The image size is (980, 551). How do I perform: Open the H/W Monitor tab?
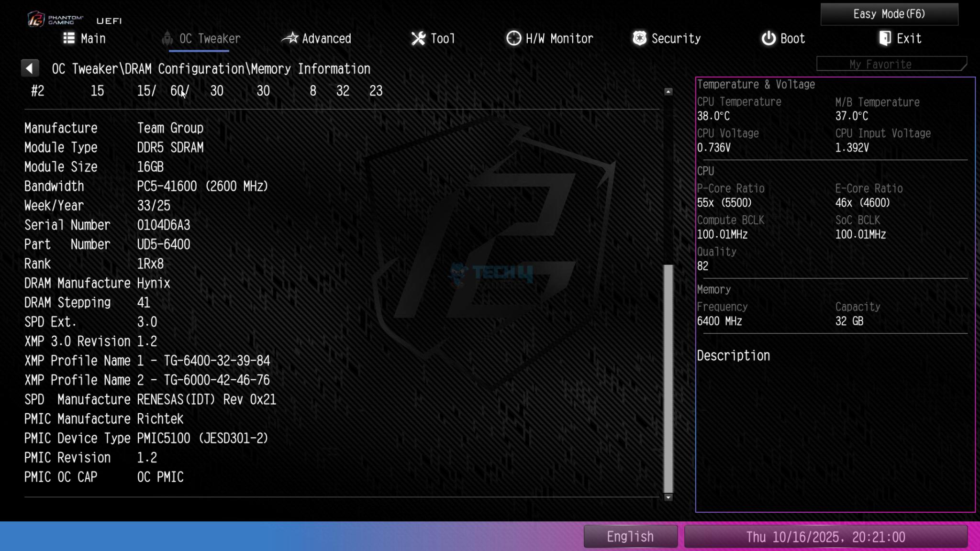tap(559, 38)
